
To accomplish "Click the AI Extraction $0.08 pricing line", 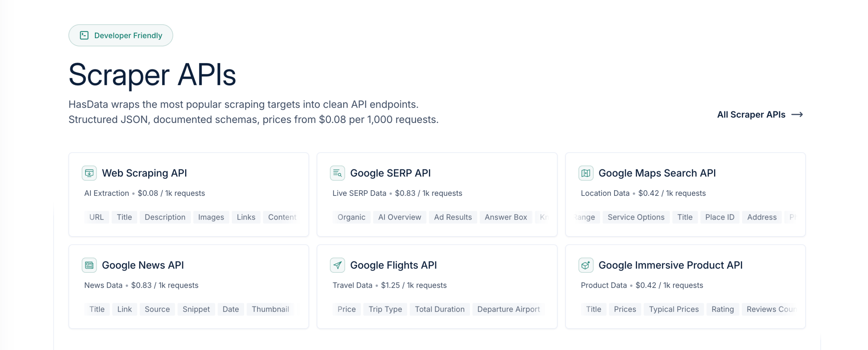I will (x=145, y=193).
